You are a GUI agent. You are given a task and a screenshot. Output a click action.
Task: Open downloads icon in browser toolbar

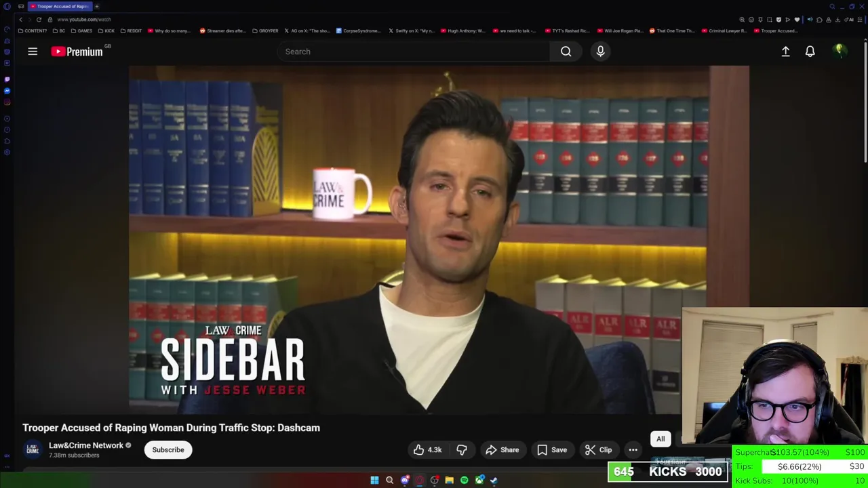[837, 20]
